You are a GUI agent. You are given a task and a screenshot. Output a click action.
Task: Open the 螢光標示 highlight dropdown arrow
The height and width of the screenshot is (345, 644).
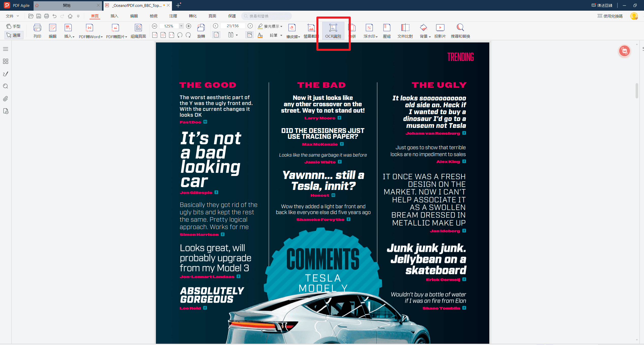(281, 26)
